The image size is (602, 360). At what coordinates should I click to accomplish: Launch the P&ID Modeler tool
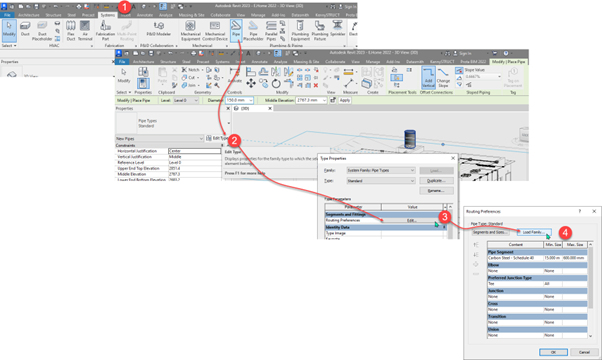[x=159, y=29]
